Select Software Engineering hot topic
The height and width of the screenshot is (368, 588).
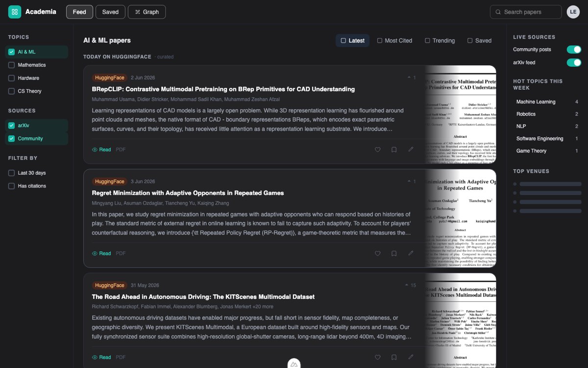[x=547, y=139]
